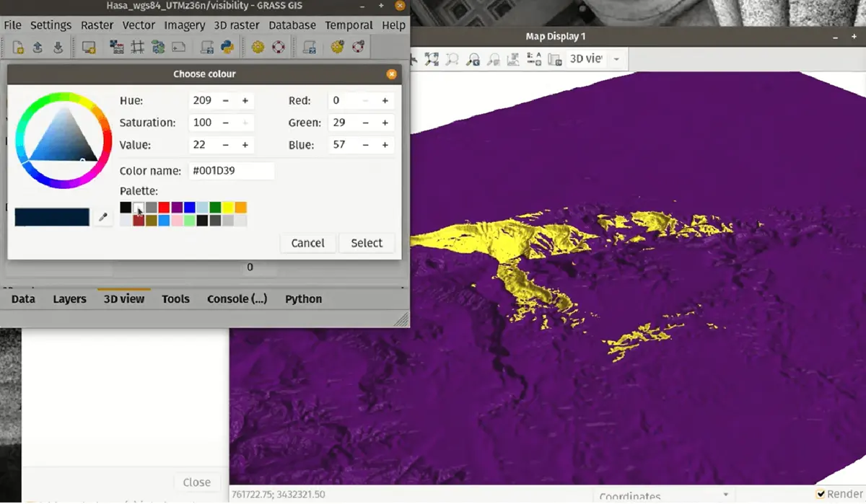Click the Hue value field
Screen dimensions: 866x504
point(202,101)
